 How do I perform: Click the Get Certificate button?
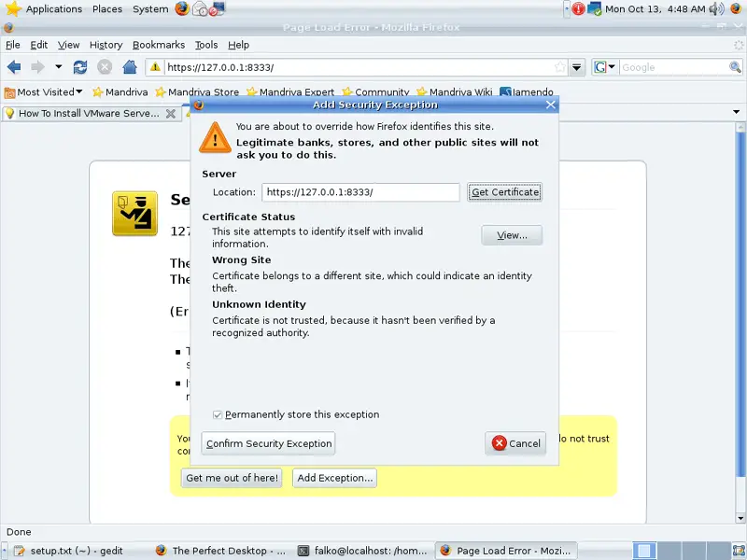[504, 192]
